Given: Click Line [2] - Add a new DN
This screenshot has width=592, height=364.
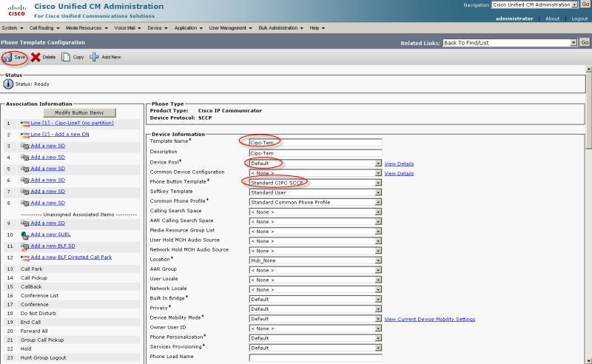Looking at the screenshot, I should click(x=60, y=135).
